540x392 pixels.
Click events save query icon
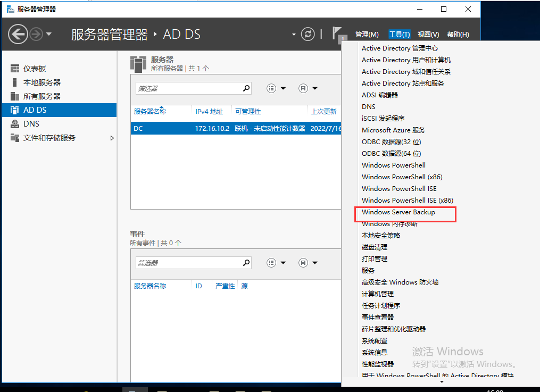[x=303, y=263]
